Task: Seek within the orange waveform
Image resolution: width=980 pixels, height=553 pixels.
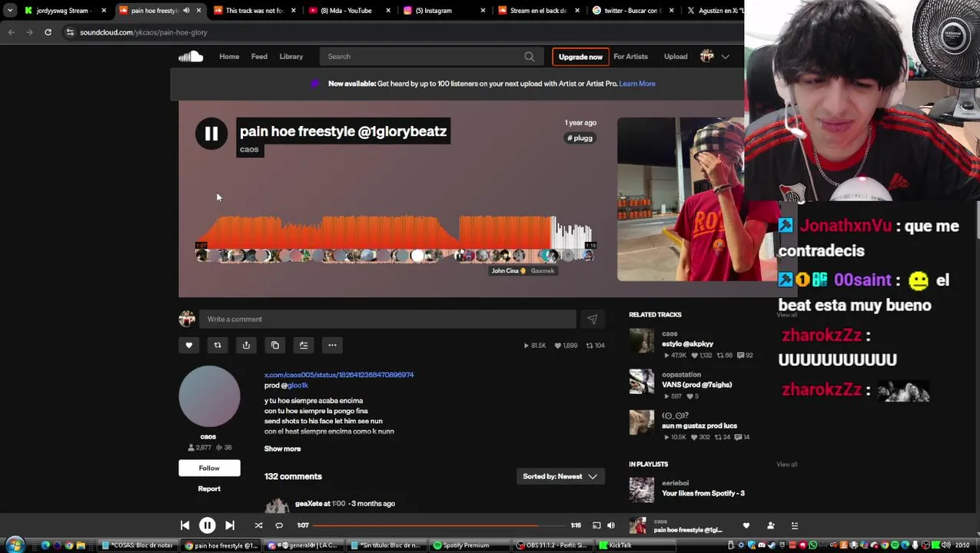Action: tap(374, 230)
